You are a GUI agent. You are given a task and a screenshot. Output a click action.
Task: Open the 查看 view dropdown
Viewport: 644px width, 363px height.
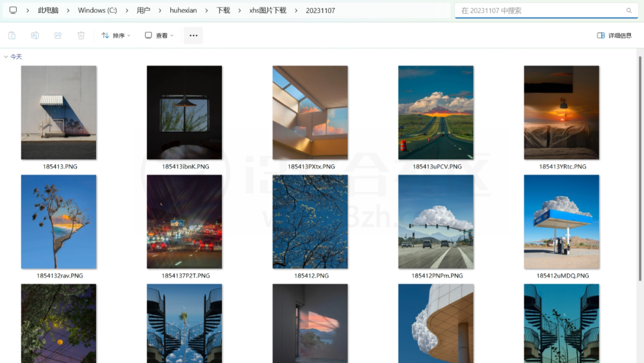(x=159, y=35)
